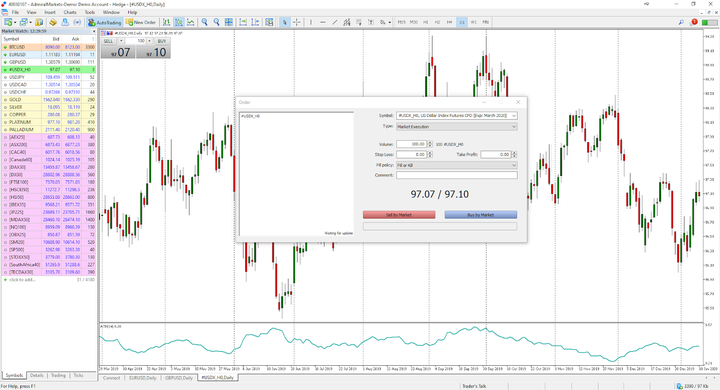
Task: Open the View menu
Action: [32, 12]
